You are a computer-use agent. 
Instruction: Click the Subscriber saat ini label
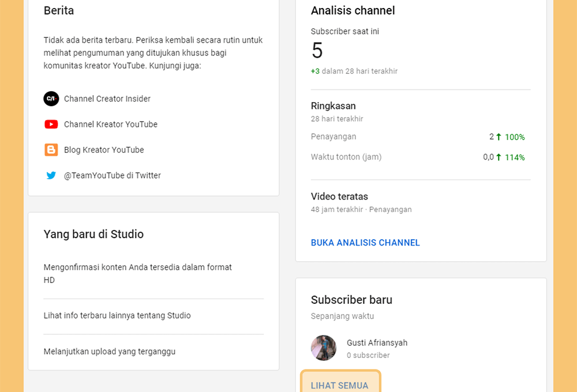pyautogui.click(x=345, y=31)
